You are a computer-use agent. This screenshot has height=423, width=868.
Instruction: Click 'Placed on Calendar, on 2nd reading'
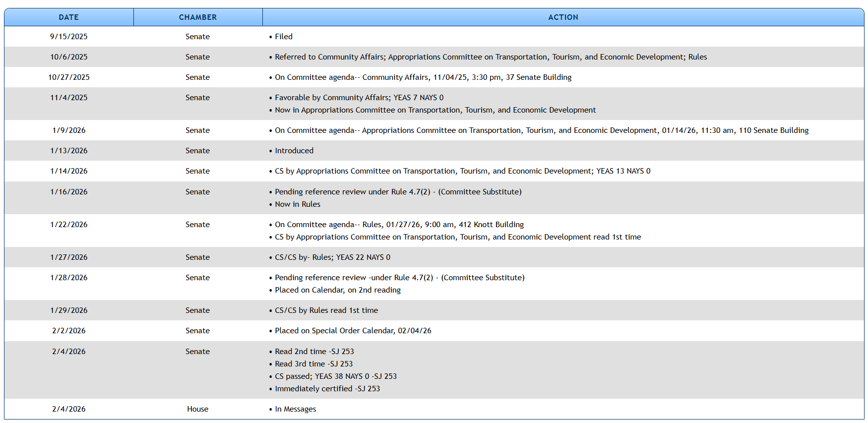(x=337, y=290)
